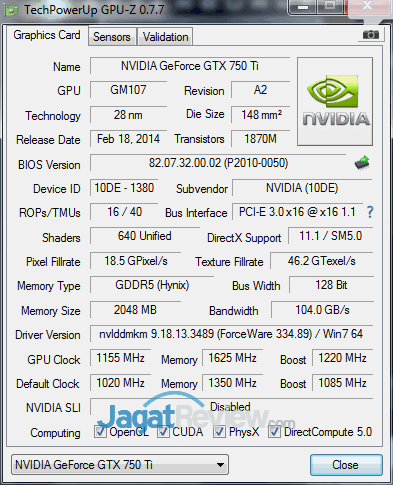Click the Default Clock row Boost field 1085 MHz
This screenshot has height=485, width=393.
click(x=342, y=383)
